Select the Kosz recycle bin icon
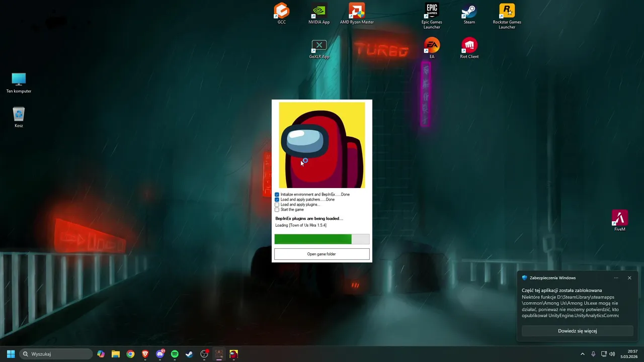644x362 pixels. 19,117
